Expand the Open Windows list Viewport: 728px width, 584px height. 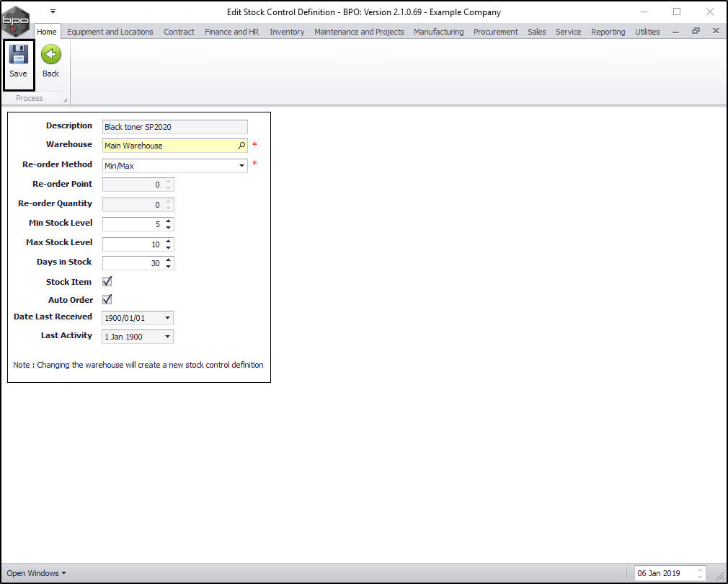[x=36, y=573]
